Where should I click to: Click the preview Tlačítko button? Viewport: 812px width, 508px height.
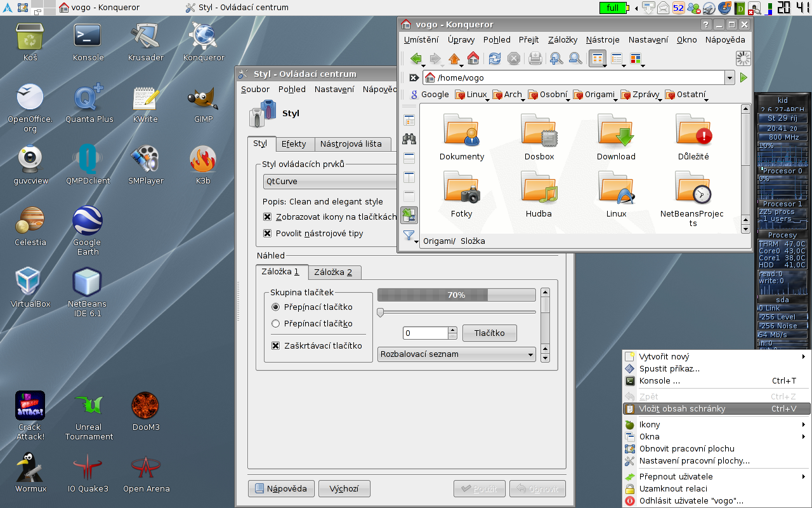[490, 333]
